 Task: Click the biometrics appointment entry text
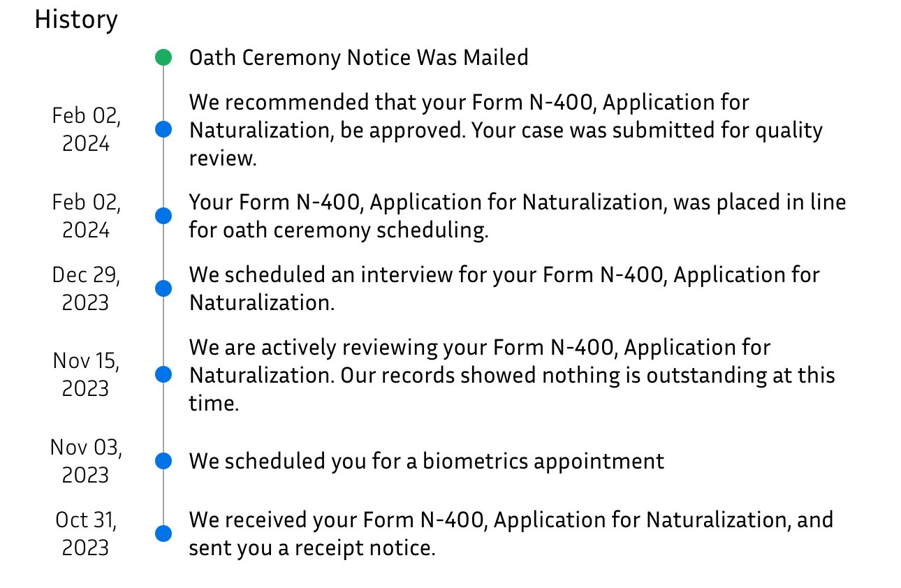coord(426,461)
